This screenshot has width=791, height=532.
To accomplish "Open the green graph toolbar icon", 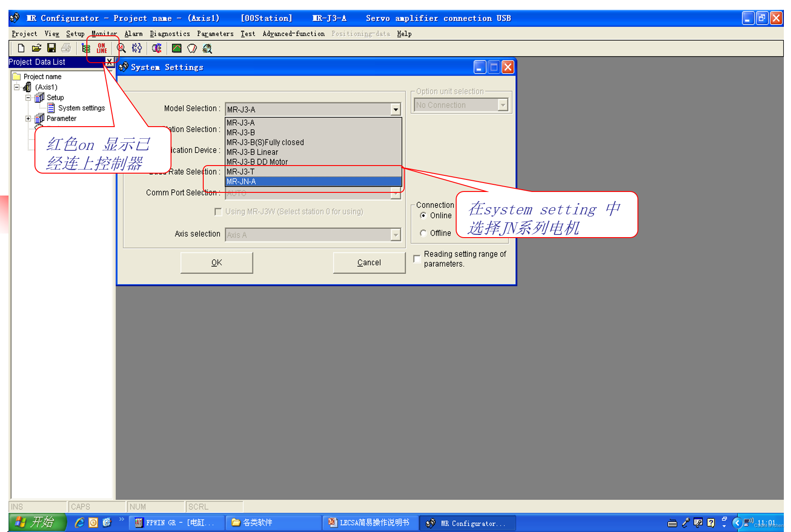I will tap(177, 48).
